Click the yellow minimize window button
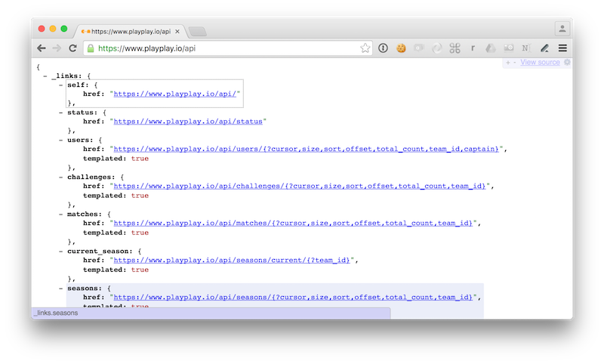The width and height of the screenshot is (604, 364). (53, 29)
